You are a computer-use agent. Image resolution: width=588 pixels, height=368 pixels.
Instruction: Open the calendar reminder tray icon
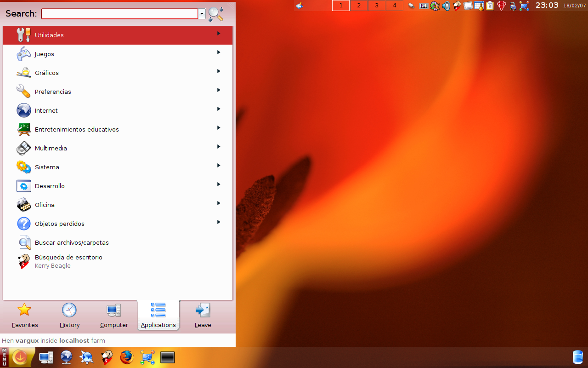tap(479, 6)
